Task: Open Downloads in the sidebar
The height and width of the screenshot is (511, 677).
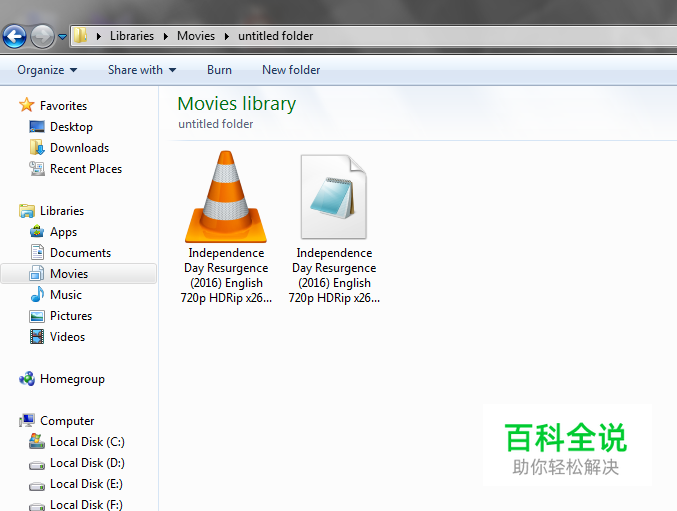Action: (79, 148)
